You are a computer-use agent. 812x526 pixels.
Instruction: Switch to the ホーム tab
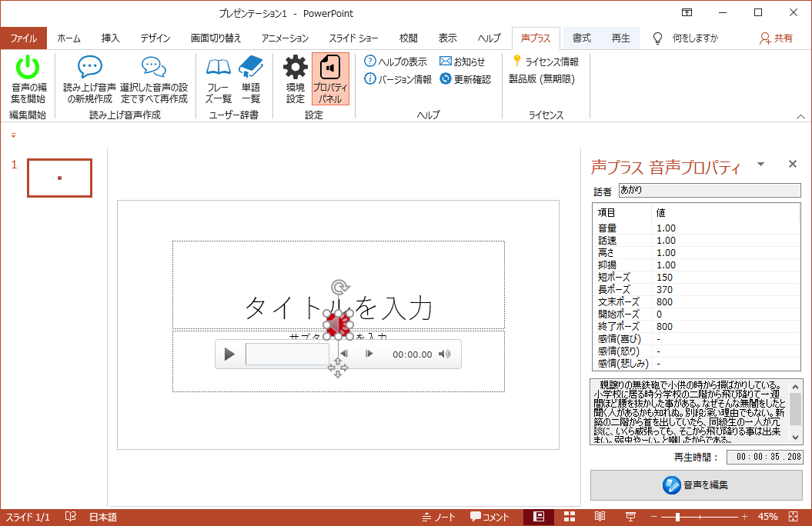point(69,38)
